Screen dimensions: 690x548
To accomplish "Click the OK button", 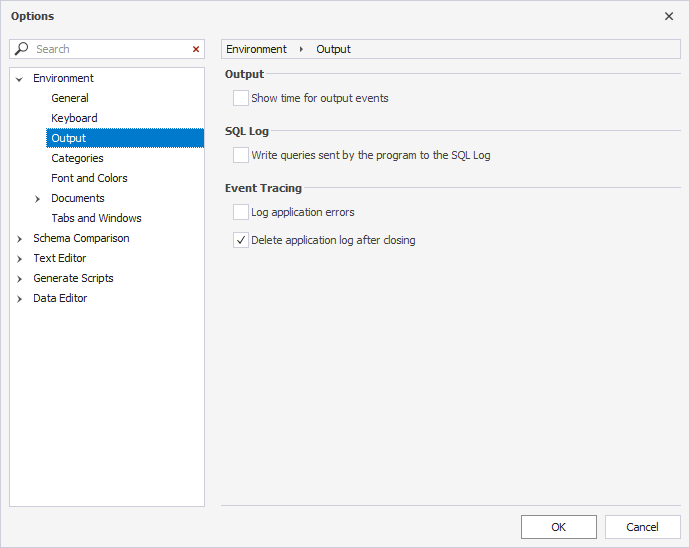I will click(559, 527).
